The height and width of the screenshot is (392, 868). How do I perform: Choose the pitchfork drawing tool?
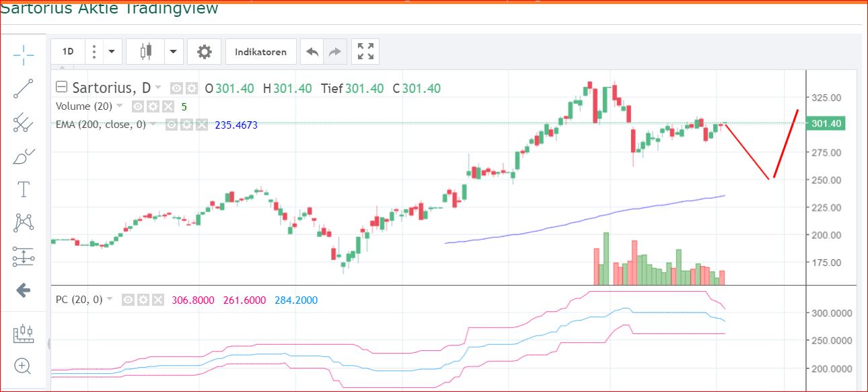click(x=24, y=122)
